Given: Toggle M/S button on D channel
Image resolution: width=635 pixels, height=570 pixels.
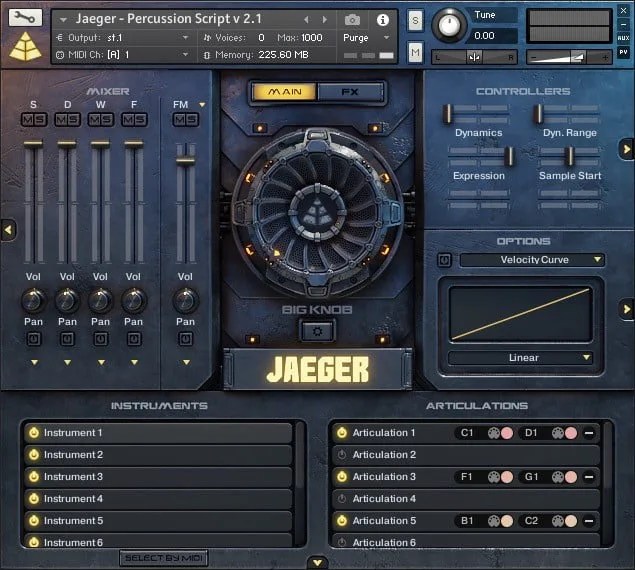Looking at the screenshot, I should coord(67,120).
